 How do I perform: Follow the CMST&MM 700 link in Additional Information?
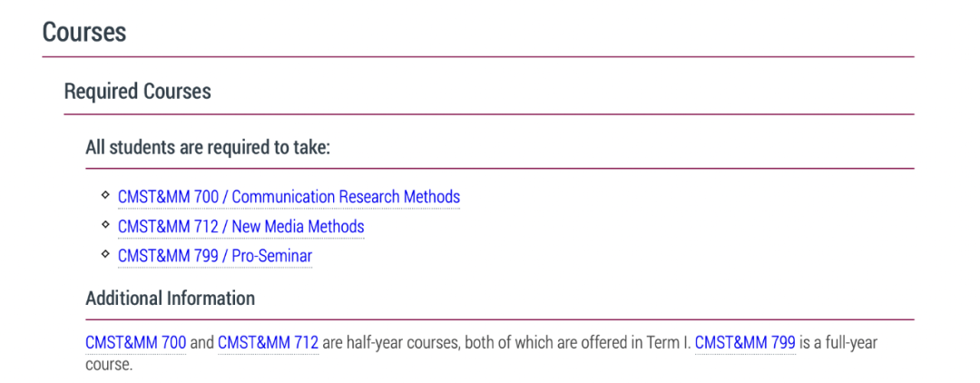pyautogui.click(x=135, y=342)
